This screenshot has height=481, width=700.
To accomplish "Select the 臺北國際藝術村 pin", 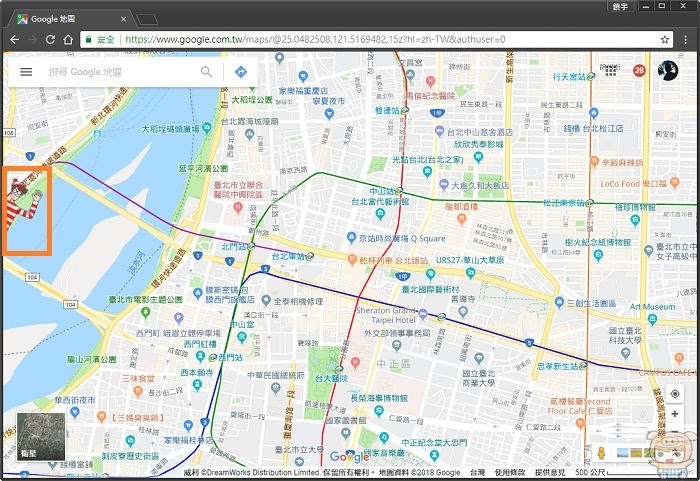I will click(430, 274).
